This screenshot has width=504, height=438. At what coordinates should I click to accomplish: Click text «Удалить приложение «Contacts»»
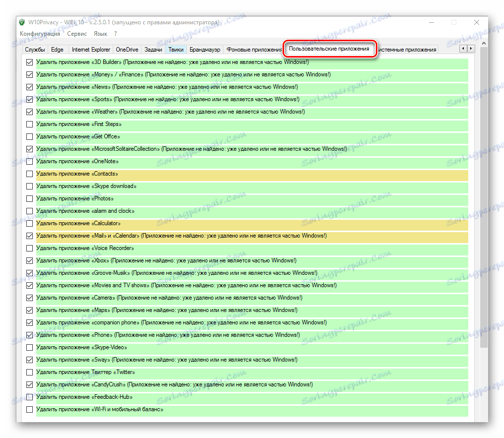coord(77,174)
